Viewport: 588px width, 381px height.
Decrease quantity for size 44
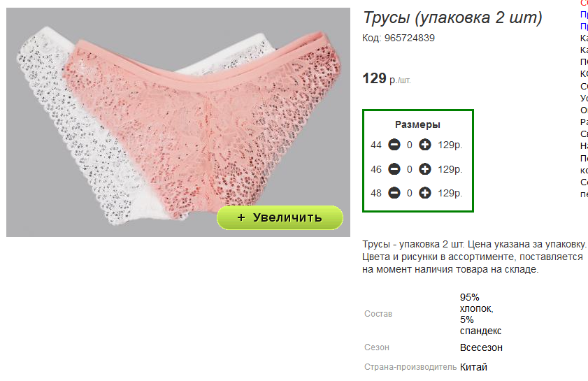(394, 145)
